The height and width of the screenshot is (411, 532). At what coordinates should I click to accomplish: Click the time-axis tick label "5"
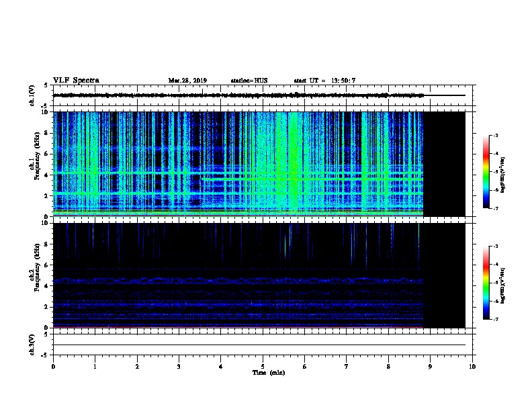(263, 366)
